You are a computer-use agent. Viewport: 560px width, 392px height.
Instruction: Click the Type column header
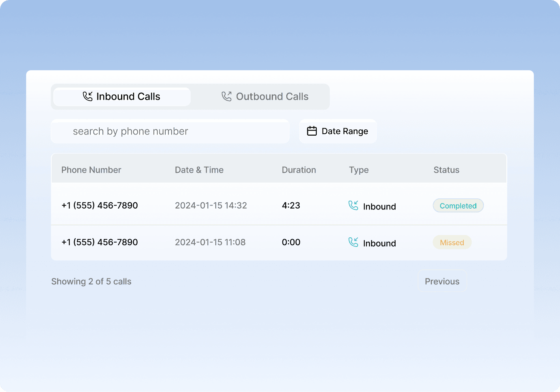point(358,170)
